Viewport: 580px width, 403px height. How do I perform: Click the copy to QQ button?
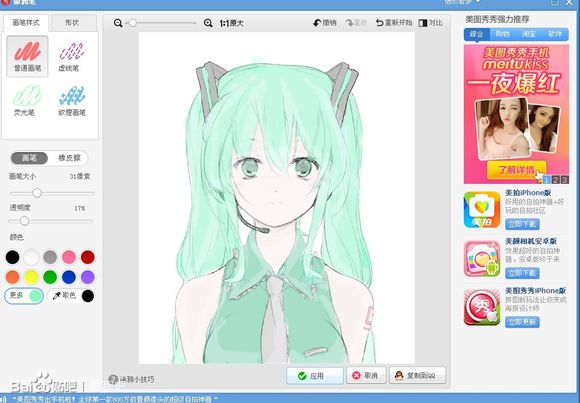[417, 376]
